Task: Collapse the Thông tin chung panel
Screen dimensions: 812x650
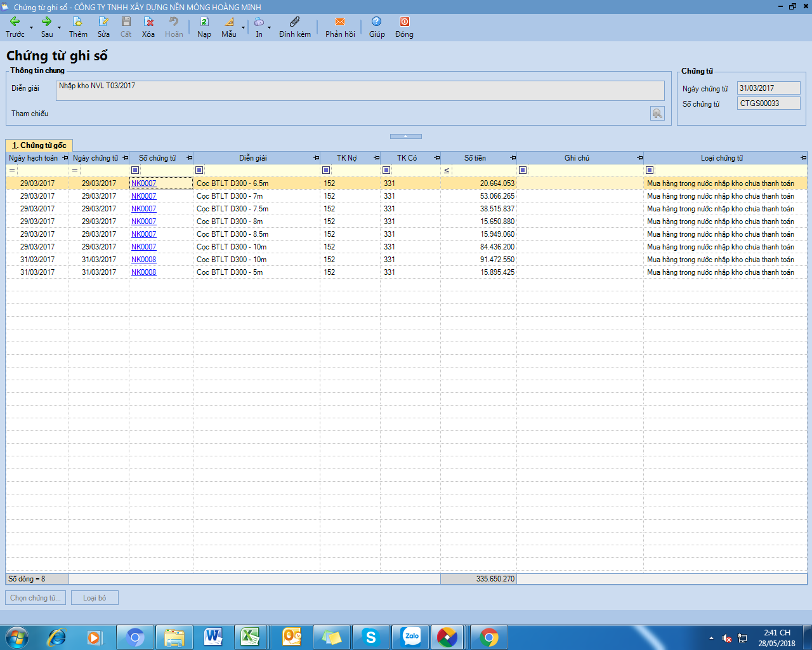Action: [x=406, y=136]
